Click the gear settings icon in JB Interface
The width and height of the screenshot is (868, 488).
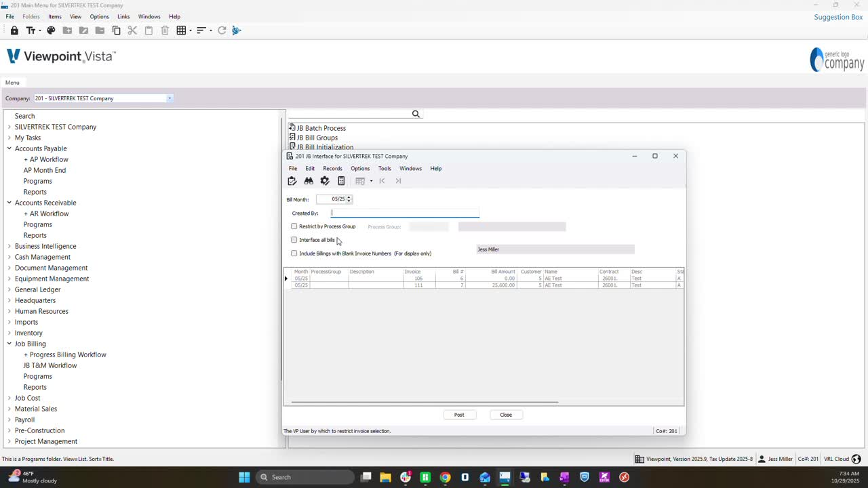coord(325,181)
